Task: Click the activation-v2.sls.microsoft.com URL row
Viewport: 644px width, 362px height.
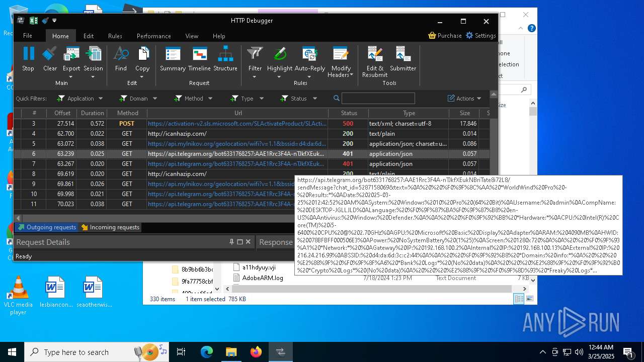Action: tap(237, 124)
